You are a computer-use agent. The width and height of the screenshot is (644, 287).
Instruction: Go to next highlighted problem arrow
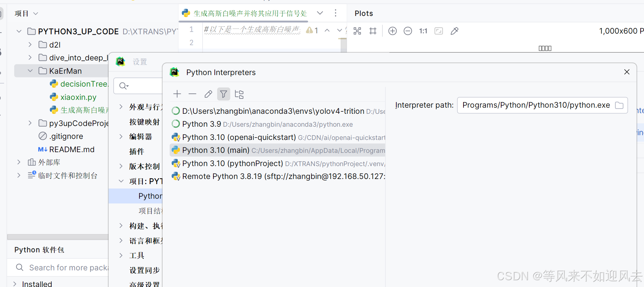pyautogui.click(x=339, y=31)
